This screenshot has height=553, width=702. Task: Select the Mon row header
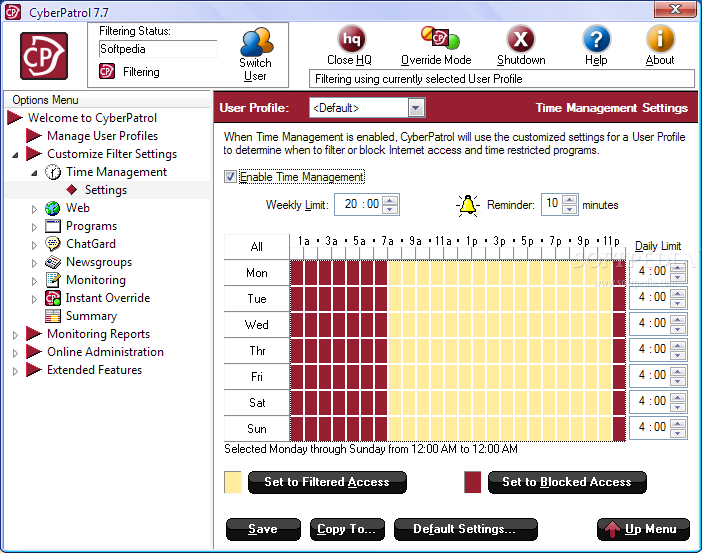tap(257, 273)
